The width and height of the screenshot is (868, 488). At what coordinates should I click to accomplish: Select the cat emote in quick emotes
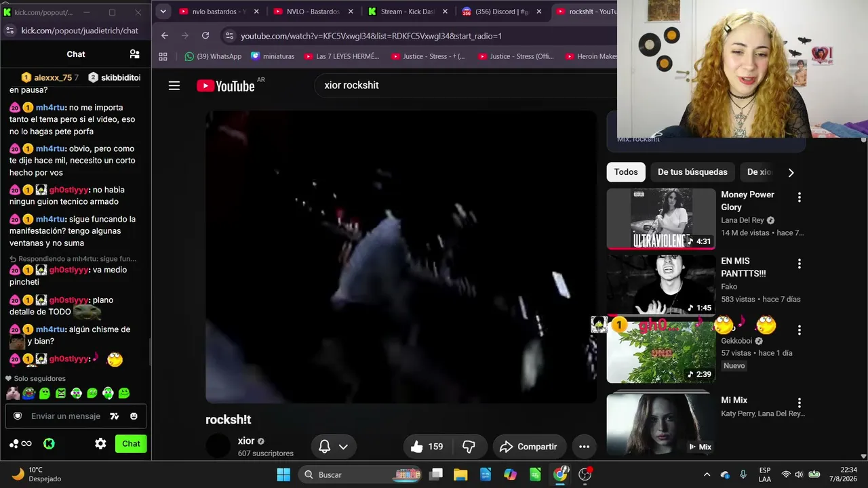[x=13, y=393]
